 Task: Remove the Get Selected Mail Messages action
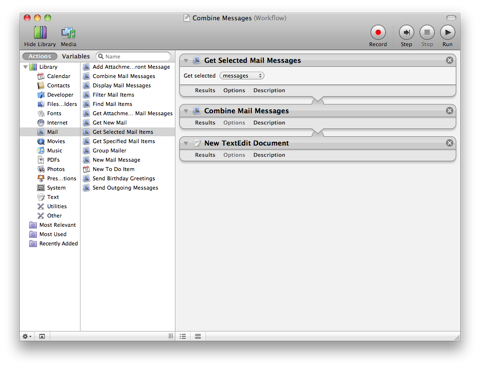click(x=450, y=60)
